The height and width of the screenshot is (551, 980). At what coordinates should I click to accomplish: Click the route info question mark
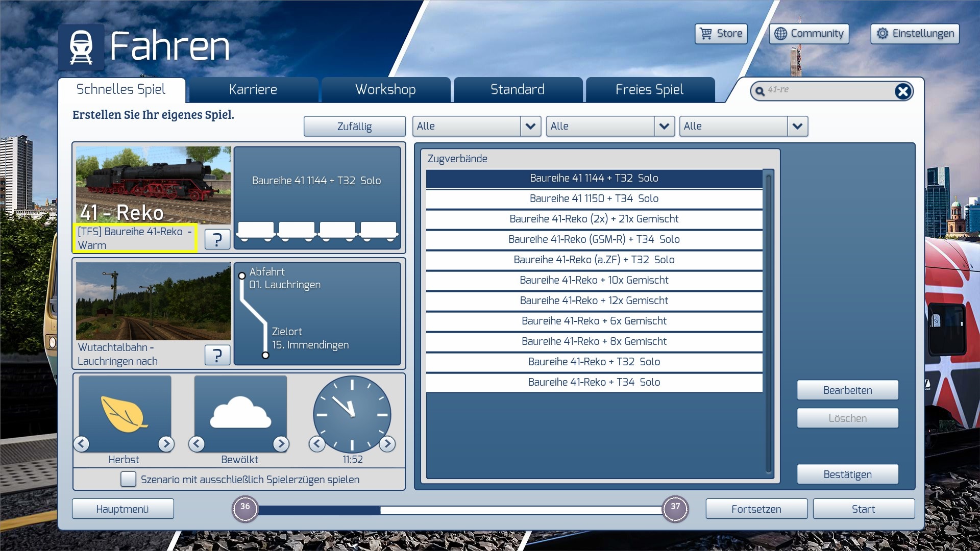[217, 355]
